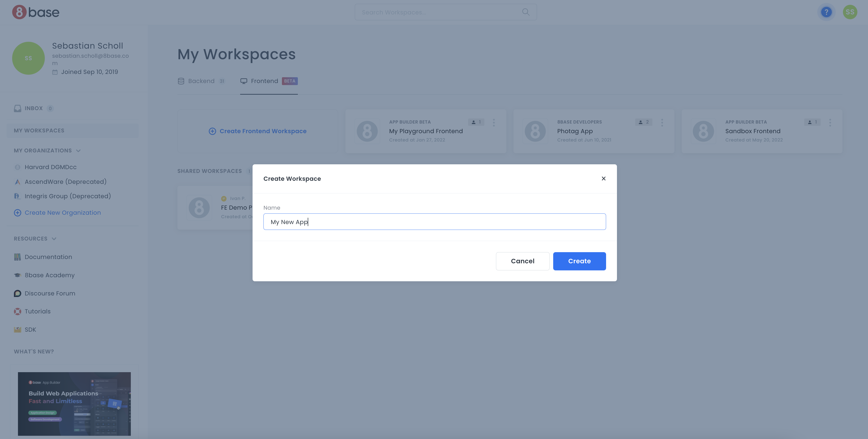
Task: Cancel the workspace creation
Action: [522, 261]
